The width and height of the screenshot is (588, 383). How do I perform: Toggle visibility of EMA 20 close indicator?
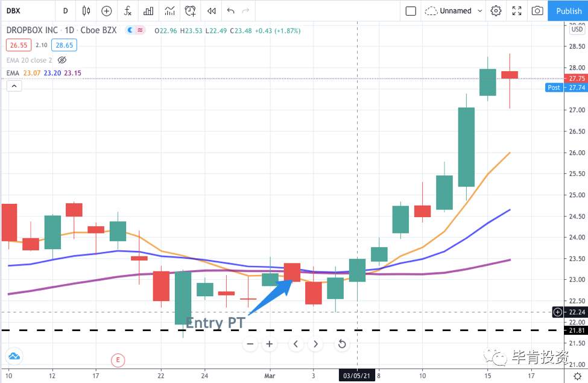(62, 60)
